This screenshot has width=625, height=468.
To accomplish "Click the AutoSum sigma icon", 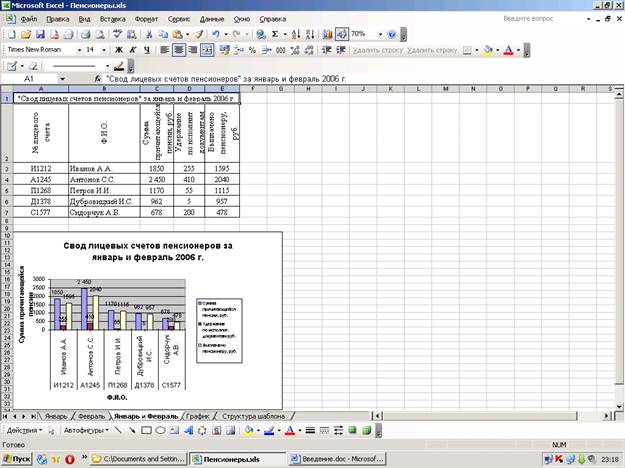I will (275, 34).
